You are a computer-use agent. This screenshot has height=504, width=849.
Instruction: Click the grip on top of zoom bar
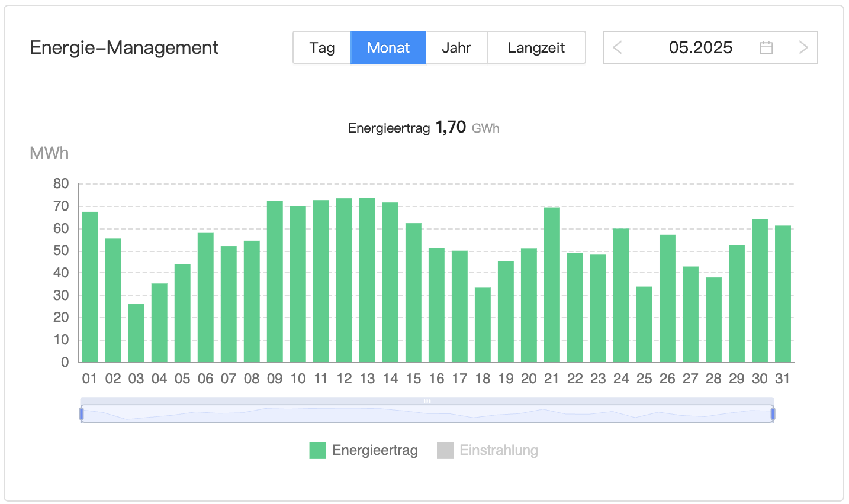click(427, 401)
